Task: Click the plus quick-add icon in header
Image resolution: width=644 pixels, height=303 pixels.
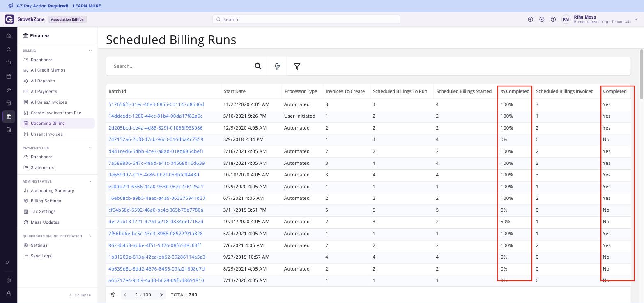Action: (x=530, y=19)
